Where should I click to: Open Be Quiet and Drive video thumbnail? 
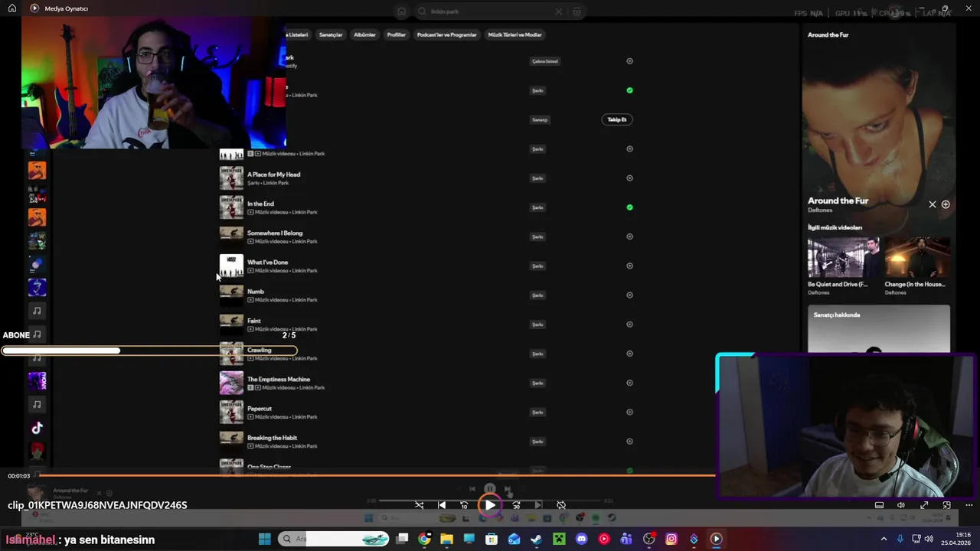(844, 257)
